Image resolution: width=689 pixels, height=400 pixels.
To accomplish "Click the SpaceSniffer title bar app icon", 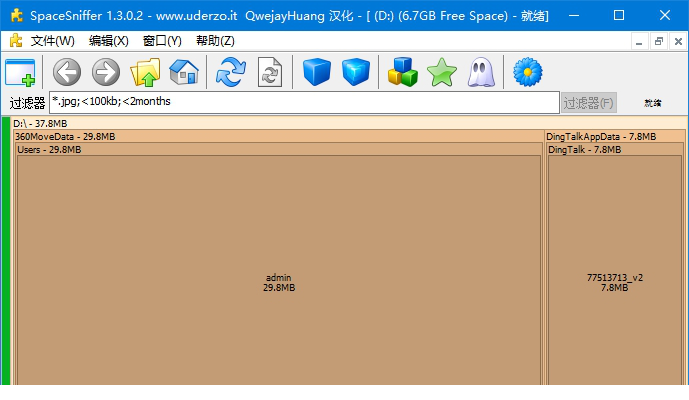I will 16,15.
